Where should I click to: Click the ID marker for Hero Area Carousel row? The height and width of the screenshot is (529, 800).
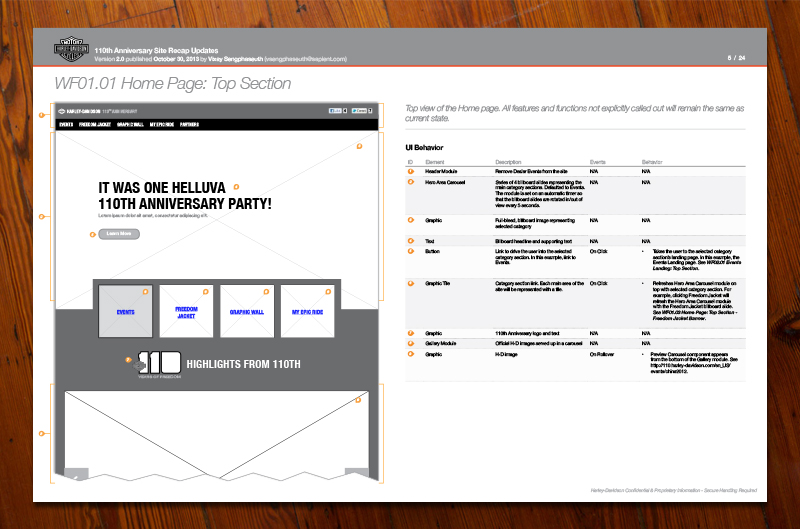coord(411,182)
